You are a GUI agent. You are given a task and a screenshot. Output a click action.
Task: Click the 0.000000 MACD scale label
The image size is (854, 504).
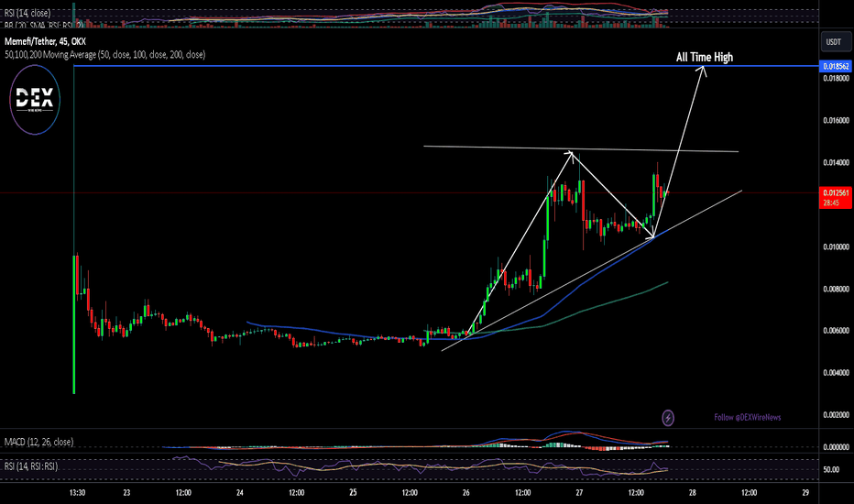point(836,447)
